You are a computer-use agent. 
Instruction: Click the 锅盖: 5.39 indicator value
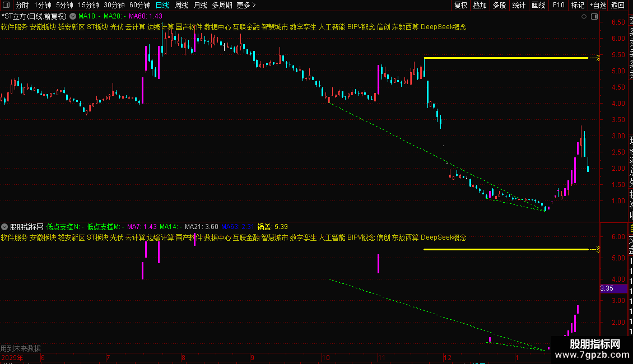click(x=272, y=227)
